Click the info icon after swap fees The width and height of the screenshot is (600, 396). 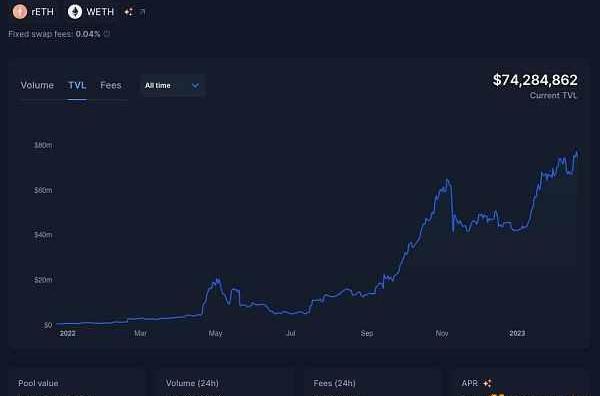[x=107, y=34]
